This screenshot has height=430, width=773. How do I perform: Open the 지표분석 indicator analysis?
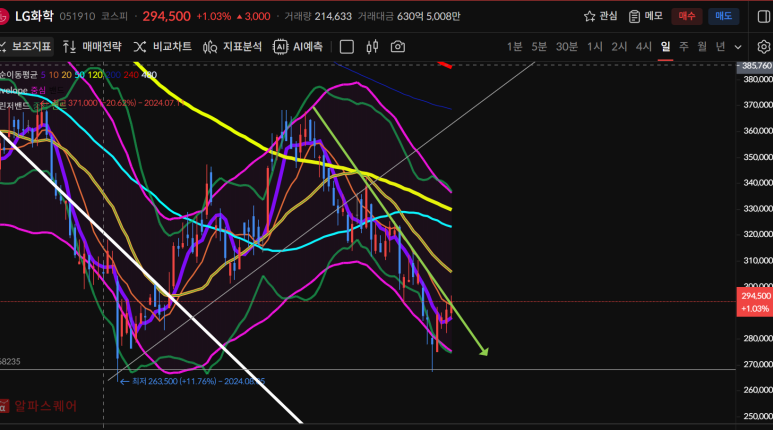pyautogui.click(x=232, y=47)
